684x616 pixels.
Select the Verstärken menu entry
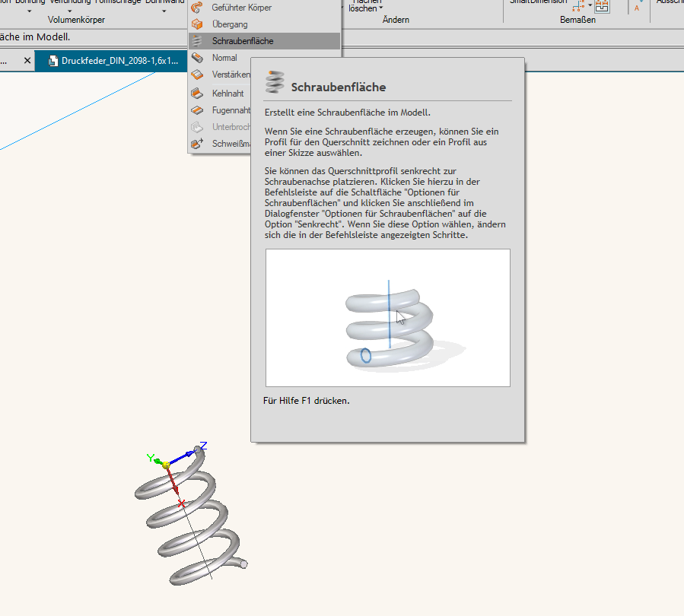tap(221, 75)
